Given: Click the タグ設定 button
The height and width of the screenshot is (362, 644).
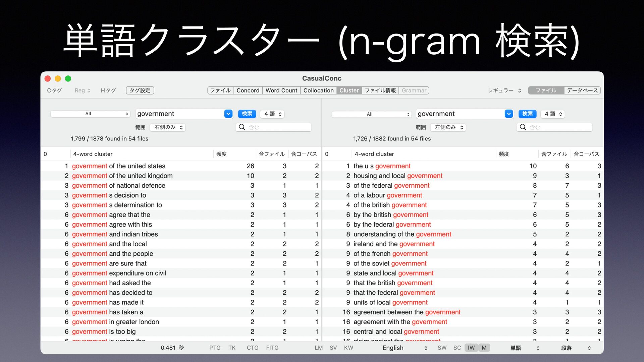Looking at the screenshot, I should [140, 90].
